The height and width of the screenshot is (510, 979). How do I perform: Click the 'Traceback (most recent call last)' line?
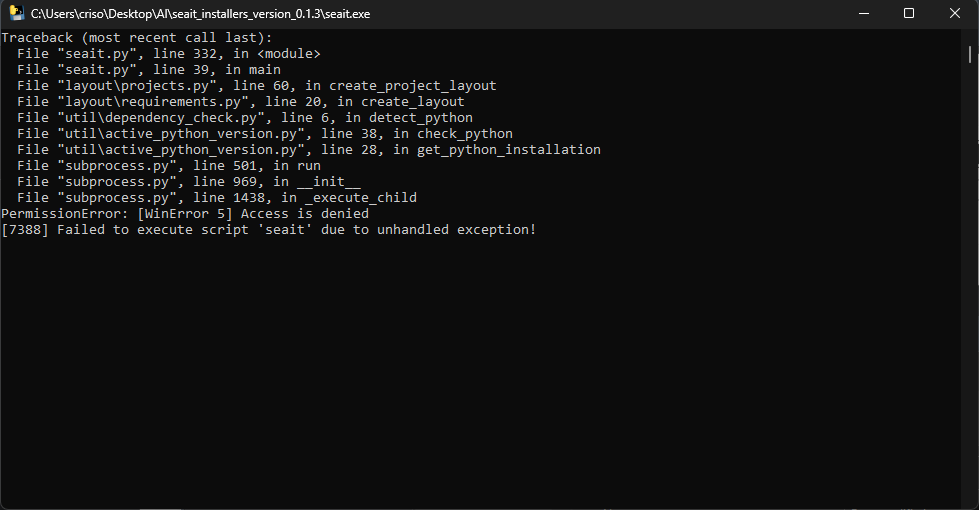click(137, 37)
